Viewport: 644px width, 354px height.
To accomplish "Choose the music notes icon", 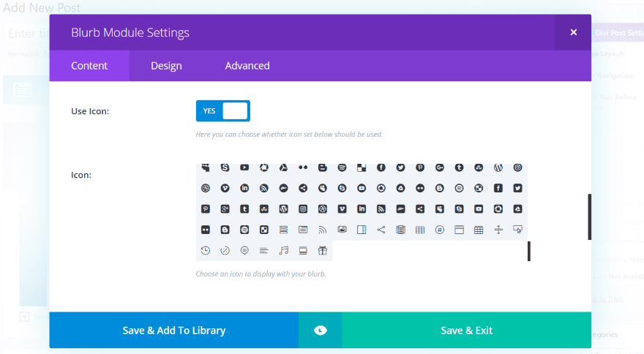I will click(284, 251).
